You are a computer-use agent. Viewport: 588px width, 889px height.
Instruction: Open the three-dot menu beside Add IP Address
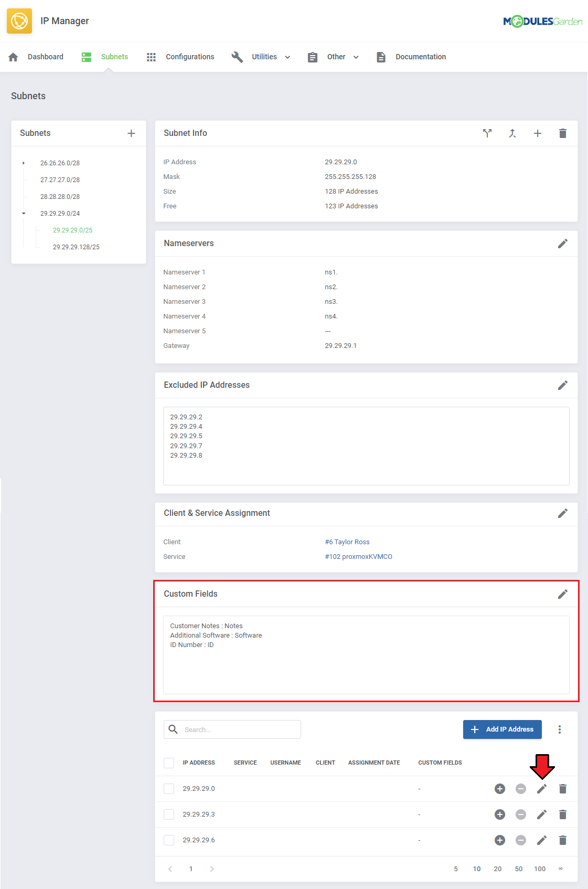pos(560,729)
